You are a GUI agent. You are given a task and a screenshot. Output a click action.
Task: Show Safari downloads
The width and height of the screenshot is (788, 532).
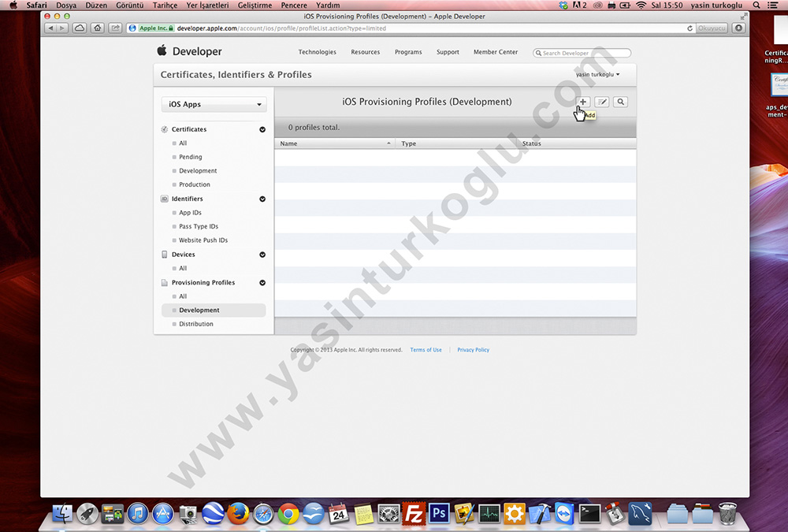click(x=738, y=28)
